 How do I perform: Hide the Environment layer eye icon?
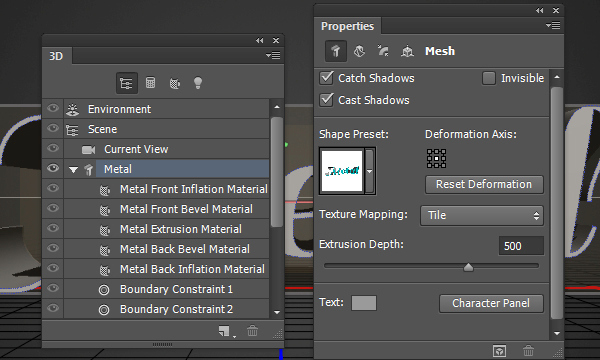[x=53, y=108]
